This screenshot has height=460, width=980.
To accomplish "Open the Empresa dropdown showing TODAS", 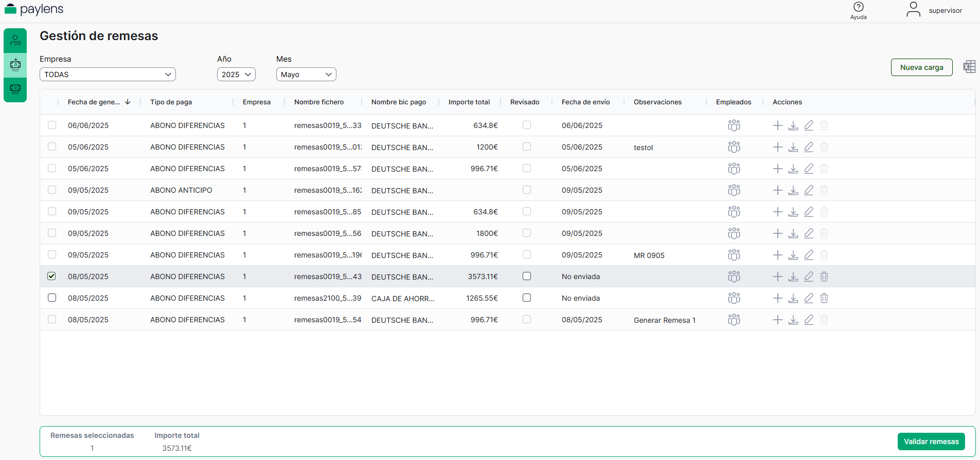I will click(x=108, y=75).
